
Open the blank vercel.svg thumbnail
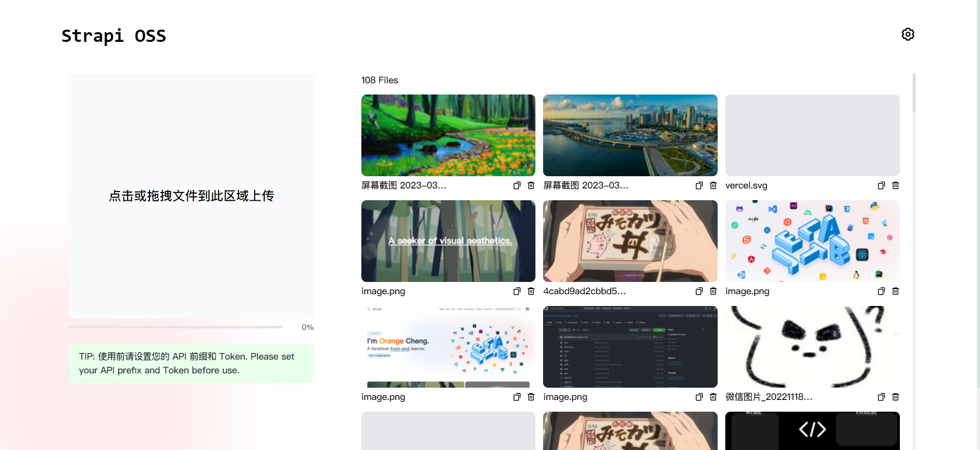813,135
